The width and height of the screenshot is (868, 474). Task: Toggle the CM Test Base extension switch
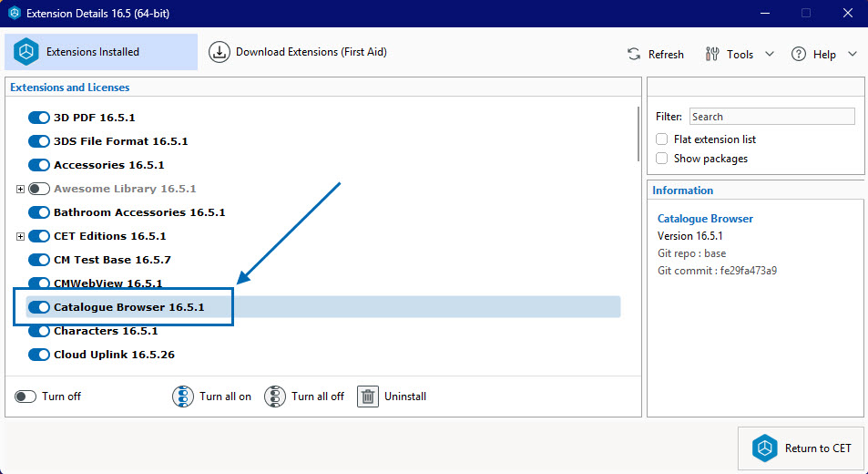(39, 260)
